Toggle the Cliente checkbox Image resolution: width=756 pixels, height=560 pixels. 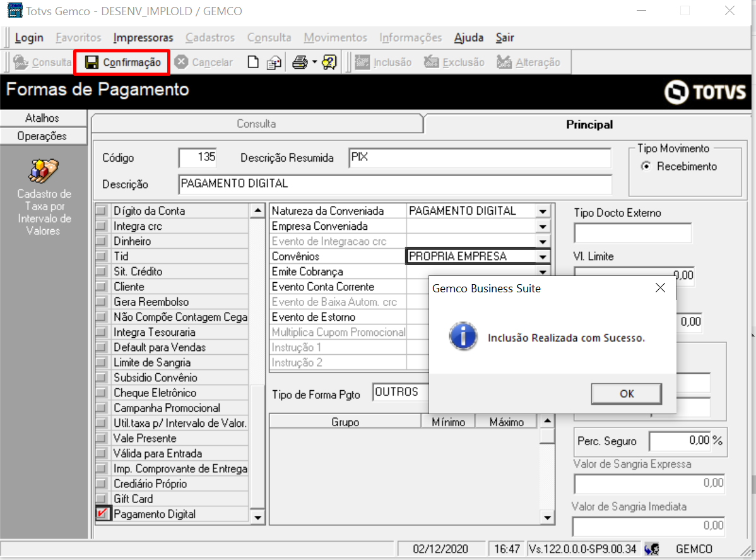point(101,287)
